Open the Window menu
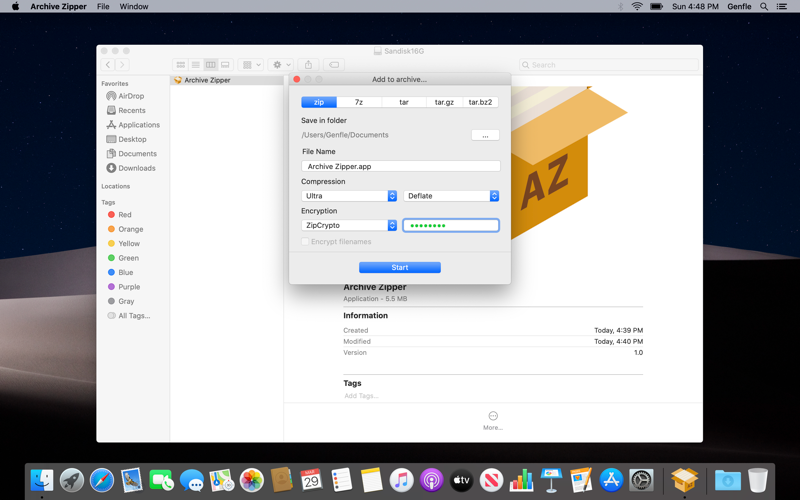 (x=134, y=6)
